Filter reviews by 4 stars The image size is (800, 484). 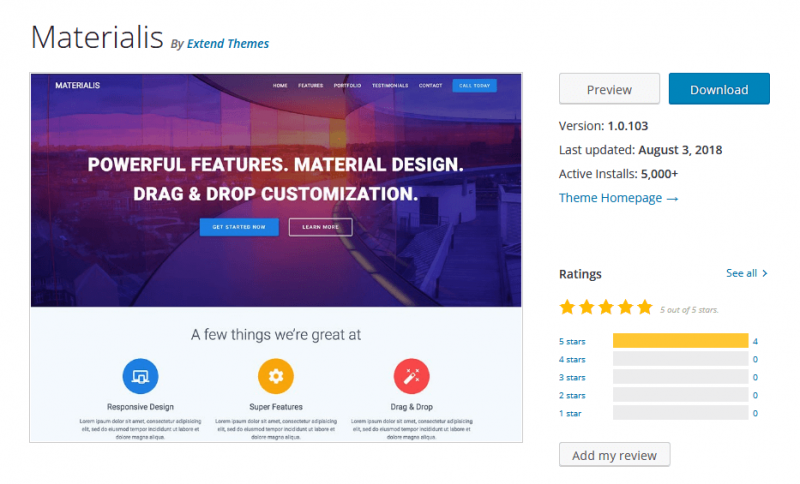pos(572,360)
